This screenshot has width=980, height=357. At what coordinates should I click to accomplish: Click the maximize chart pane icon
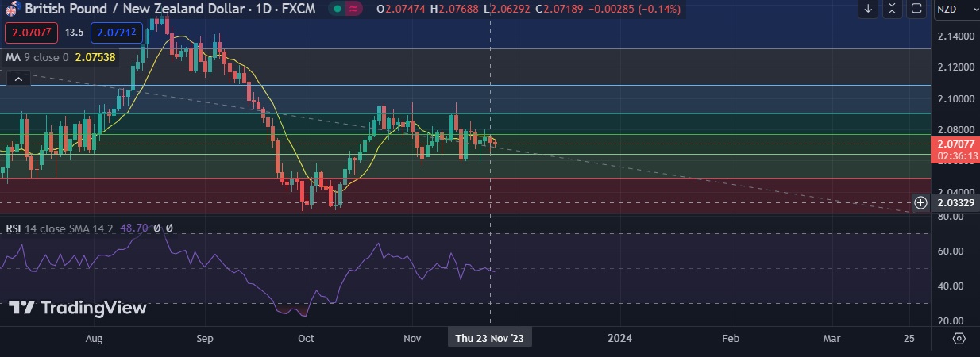pos(916,9)
